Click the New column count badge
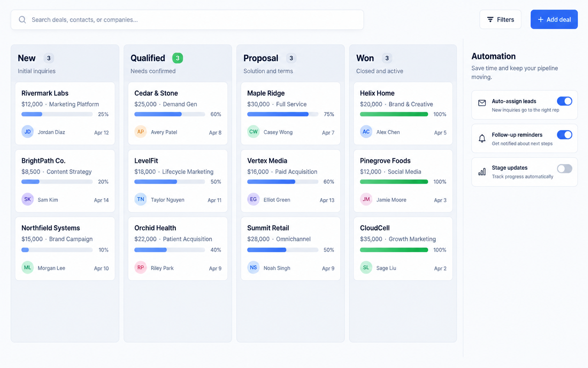 49,58
